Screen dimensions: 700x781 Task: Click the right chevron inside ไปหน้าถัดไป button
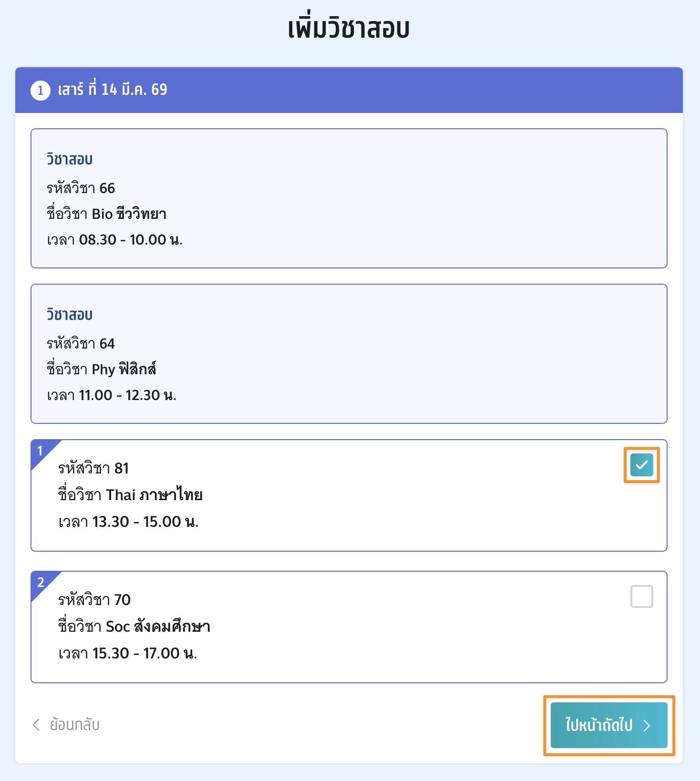click(647, 726)
